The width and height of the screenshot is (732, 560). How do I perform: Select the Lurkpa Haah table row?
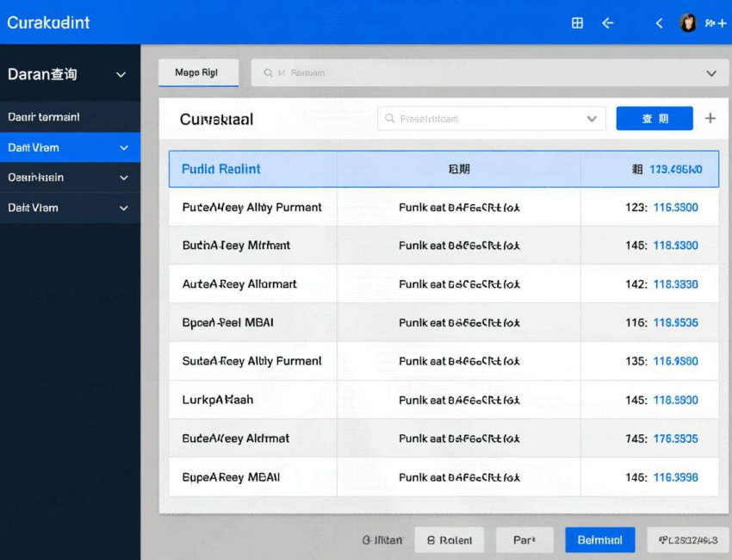click(x=444, y=400)
